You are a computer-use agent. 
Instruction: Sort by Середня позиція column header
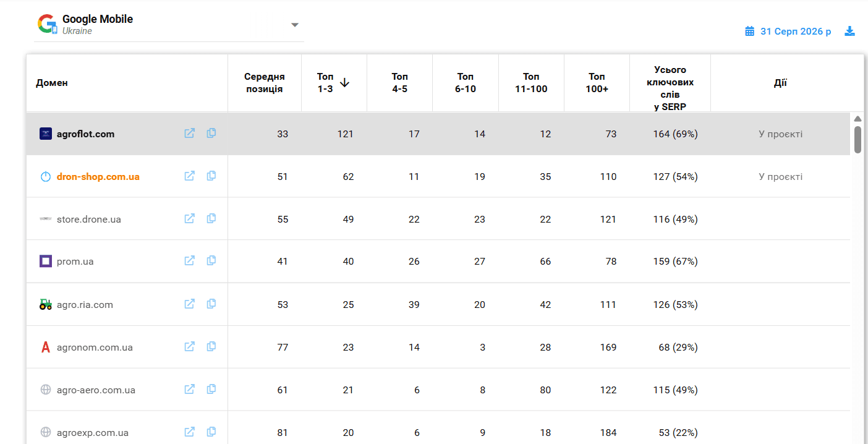tap(265, 83)
